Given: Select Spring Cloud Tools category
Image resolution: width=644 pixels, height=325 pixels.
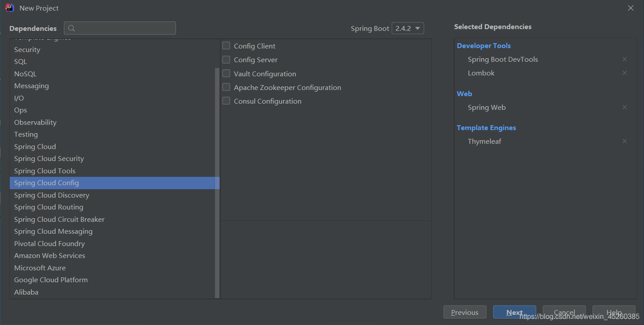Looking at the screenshot, I should 112,171.
